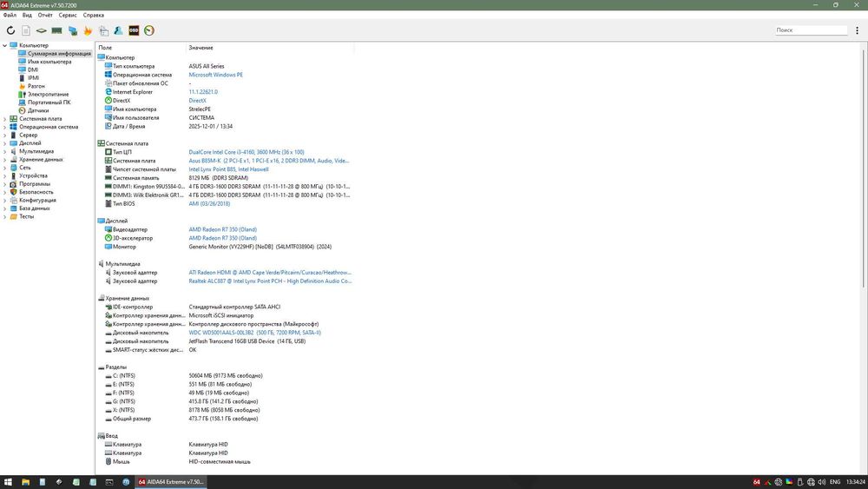Select Датчики in the tree
The height and width of the screenshot is (489, 868).
38,111
